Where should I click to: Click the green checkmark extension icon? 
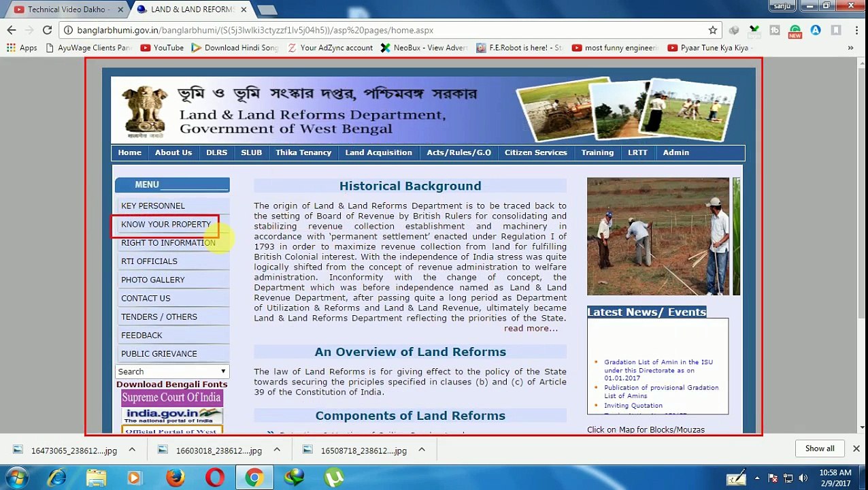(x=754, y=30)
